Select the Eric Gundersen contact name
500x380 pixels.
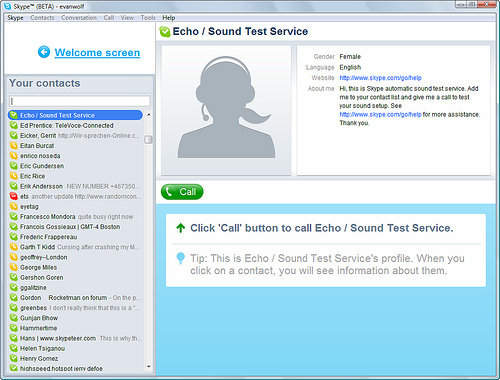[x=42, y=166]
